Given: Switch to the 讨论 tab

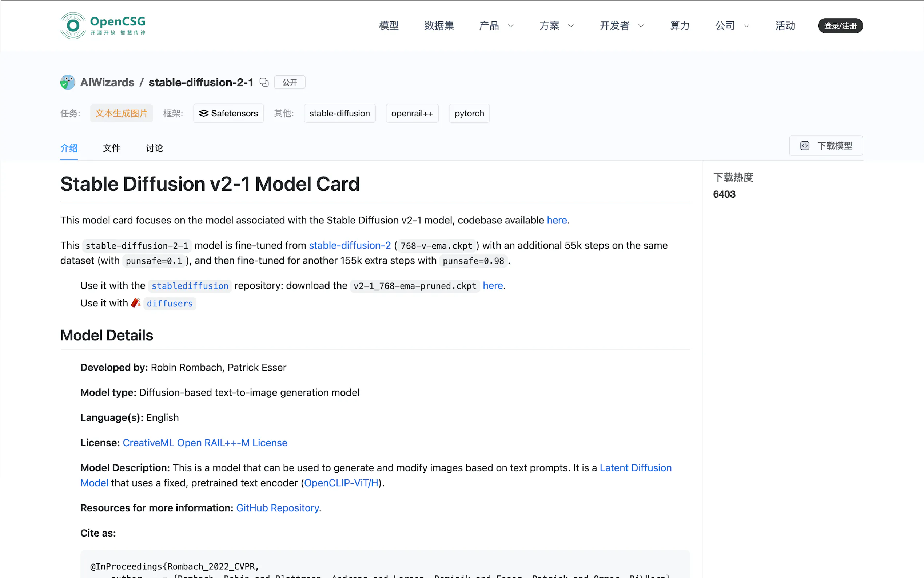Looking at the screenshot, I should coord(154,148).
